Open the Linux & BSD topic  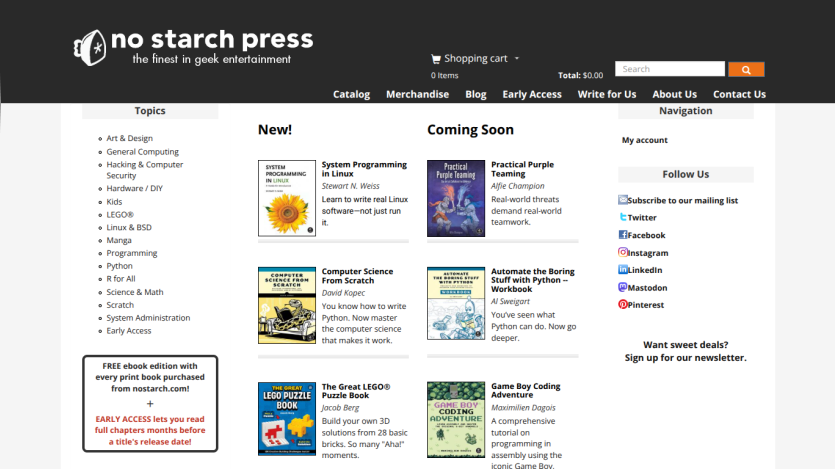point(129,227)
